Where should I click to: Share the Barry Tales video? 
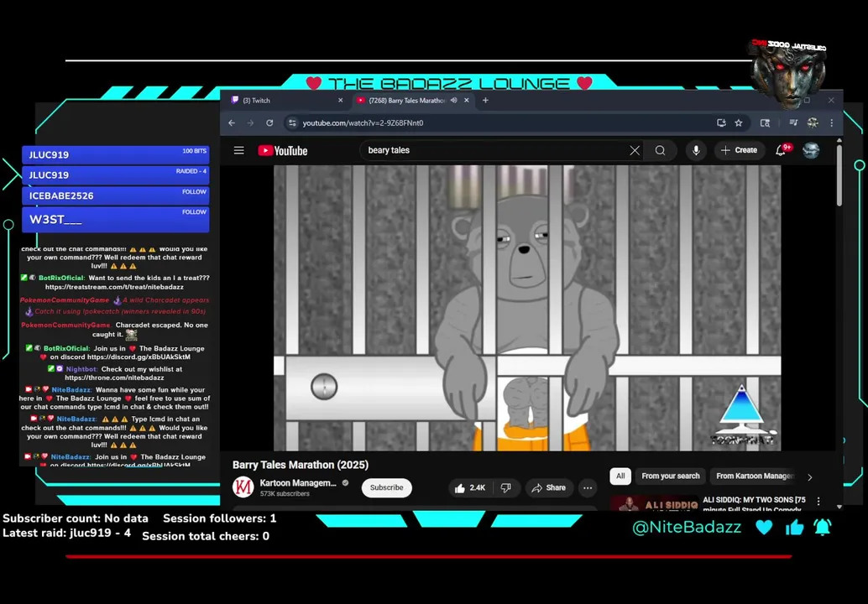(549, 488)
